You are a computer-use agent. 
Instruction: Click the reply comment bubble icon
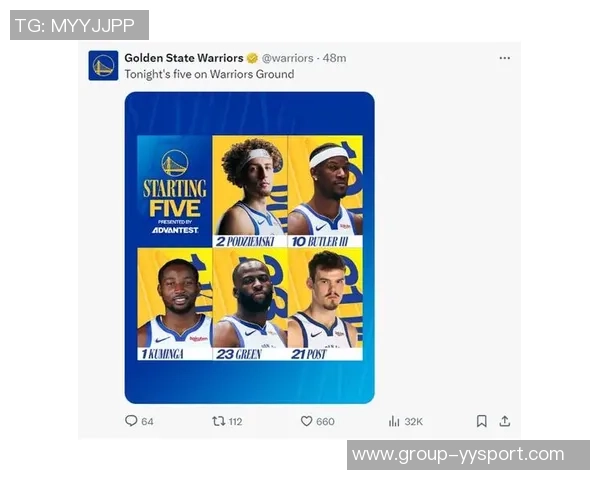pos(131,421)
